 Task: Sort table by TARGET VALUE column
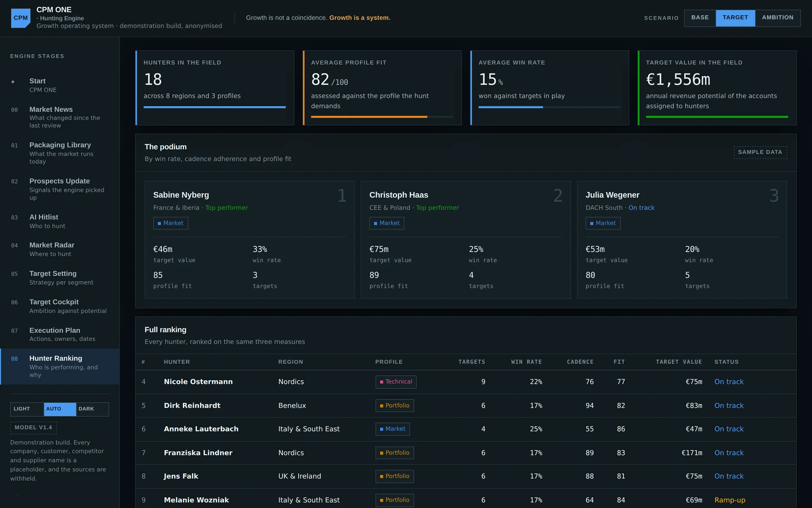[679, 362]
